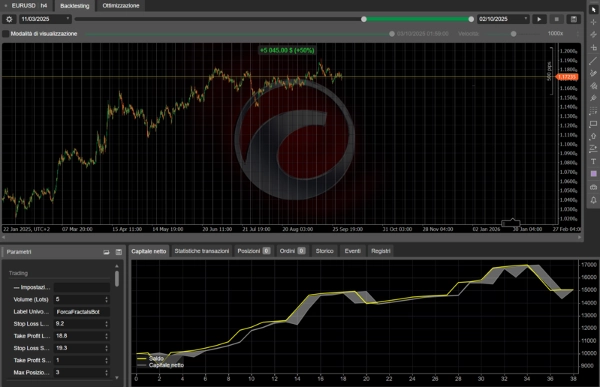Click the Volume (Lots) stepper arrows

pos(106,299)
